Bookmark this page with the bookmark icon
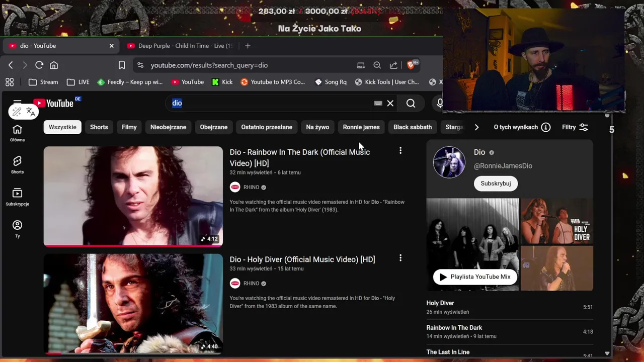The image size is (644, 362). (122, 65)
